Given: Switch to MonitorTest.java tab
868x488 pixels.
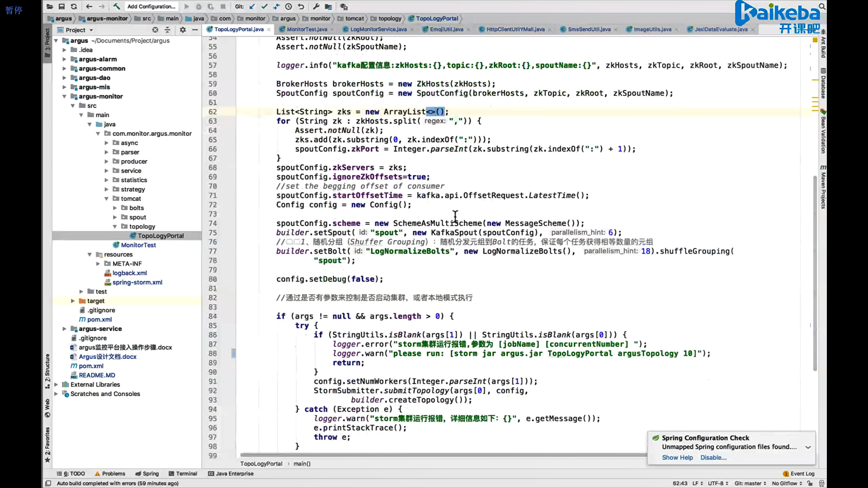Looking at the screenshot, I should point(307,29).
